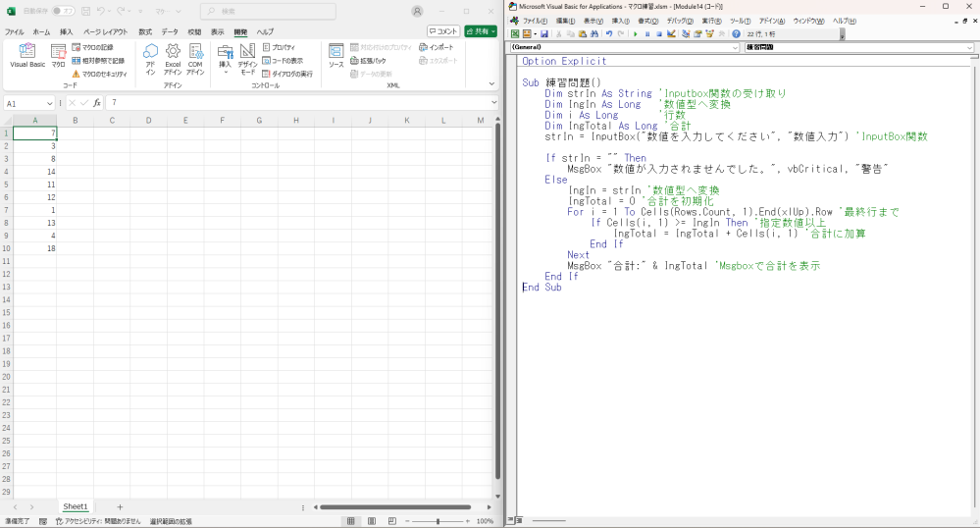Expand the procedure dropdown showing 練習問題
The image size is (980, 528).
pyautogui.click(x=970, y=47)
